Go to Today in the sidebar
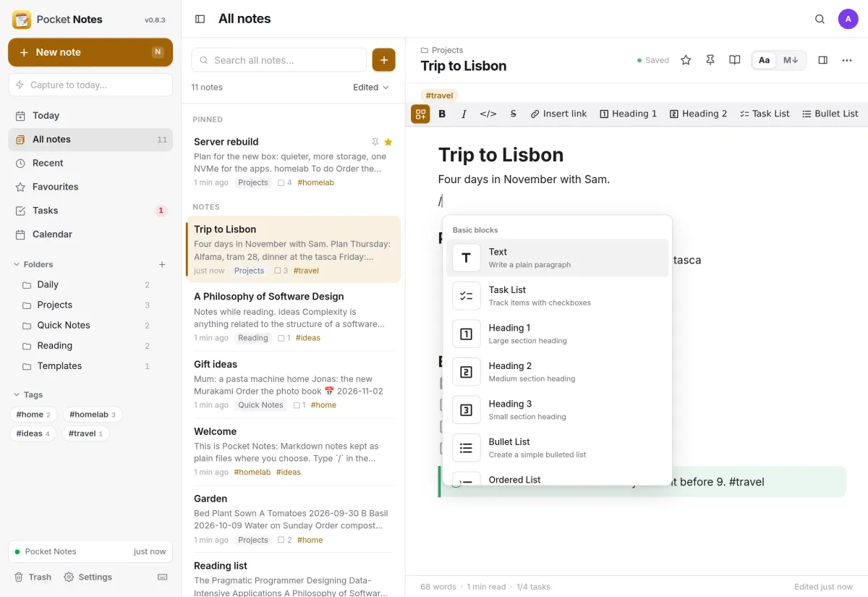This screenshot has height=597, width=868. 90,116
